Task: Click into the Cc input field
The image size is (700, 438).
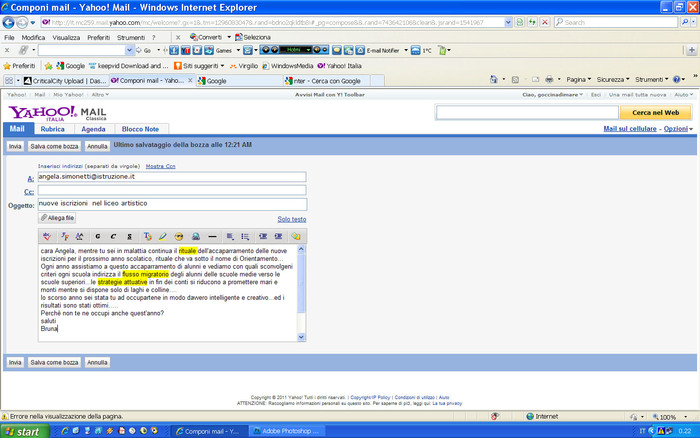Action: tap(172, 190)
